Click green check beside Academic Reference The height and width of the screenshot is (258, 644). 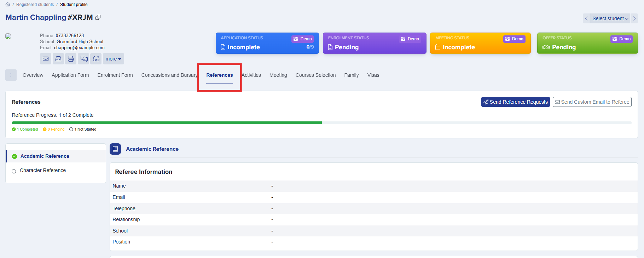pos(14,156)
